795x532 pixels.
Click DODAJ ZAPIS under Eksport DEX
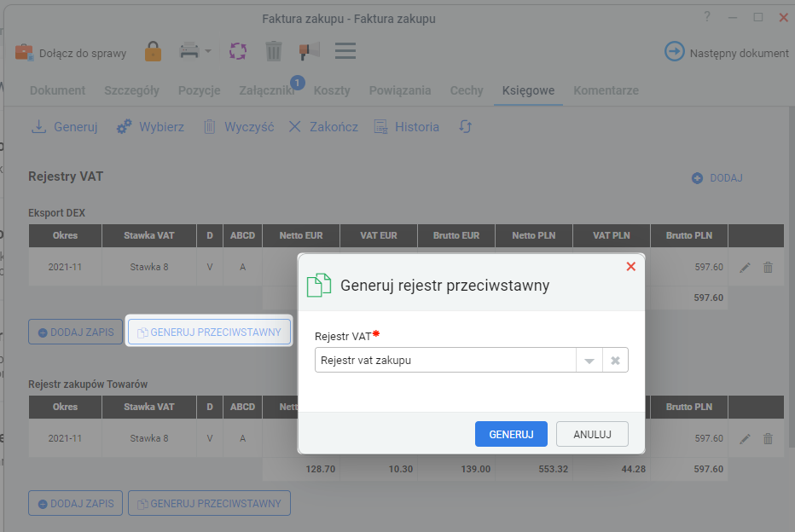coord(76,332)
